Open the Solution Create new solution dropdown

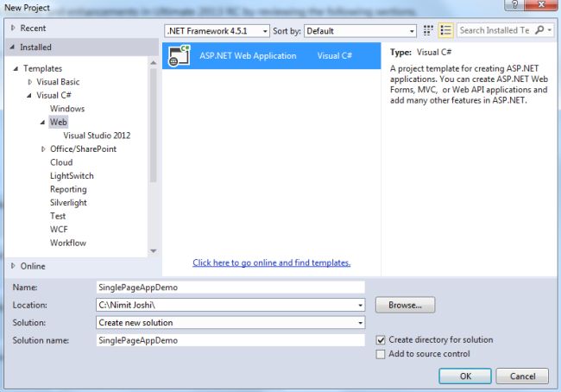click(230, 323)
